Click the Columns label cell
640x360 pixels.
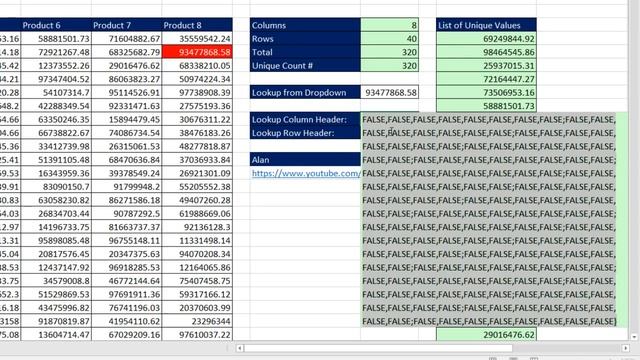305,25
